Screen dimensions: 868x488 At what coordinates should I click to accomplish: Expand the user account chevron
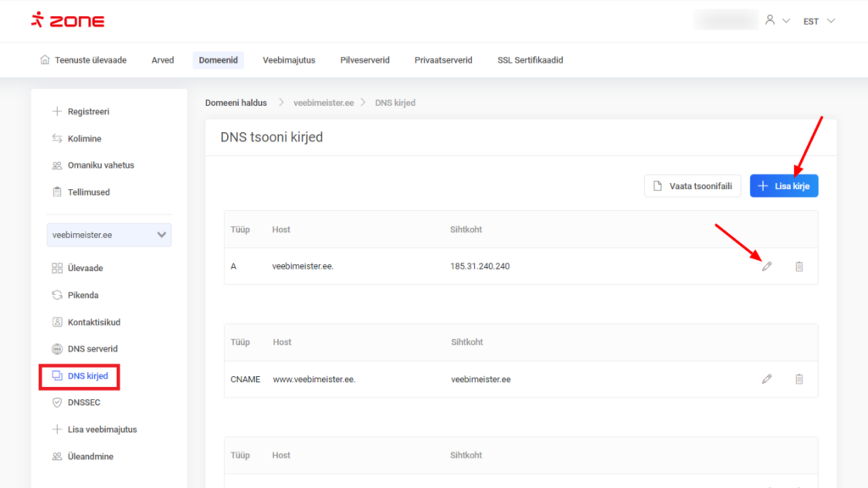[786, 21]
